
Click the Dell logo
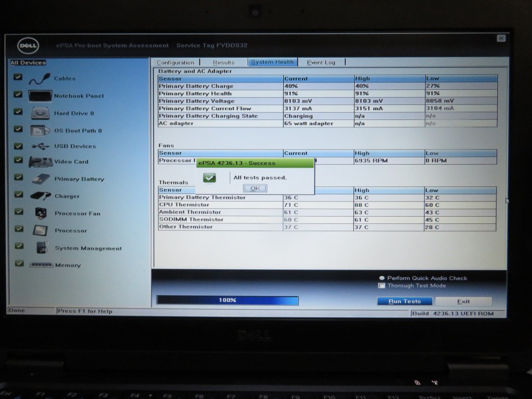tap(28, 46)
